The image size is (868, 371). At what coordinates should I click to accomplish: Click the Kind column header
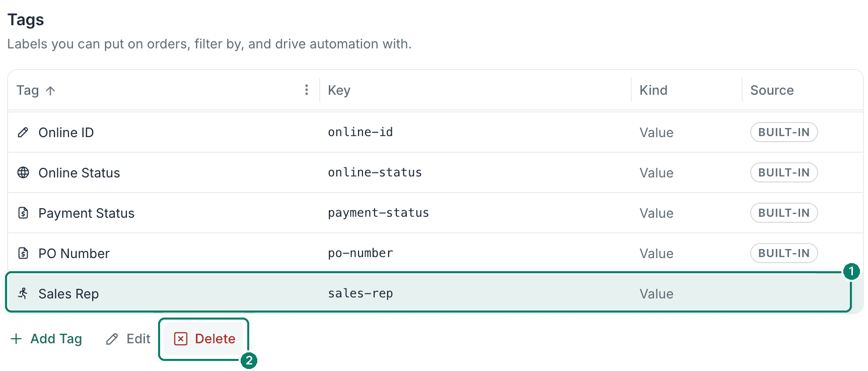point(654,90)
